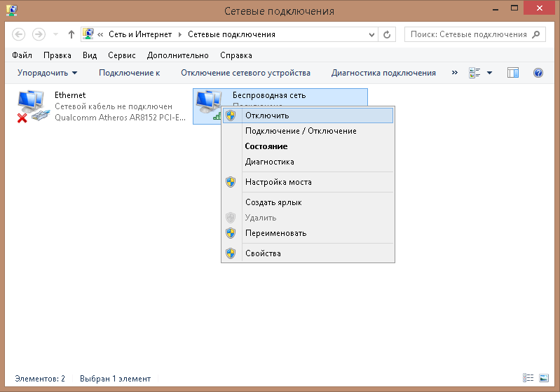Expand the Упорядочить dropdown

click(x=47, y=73)
